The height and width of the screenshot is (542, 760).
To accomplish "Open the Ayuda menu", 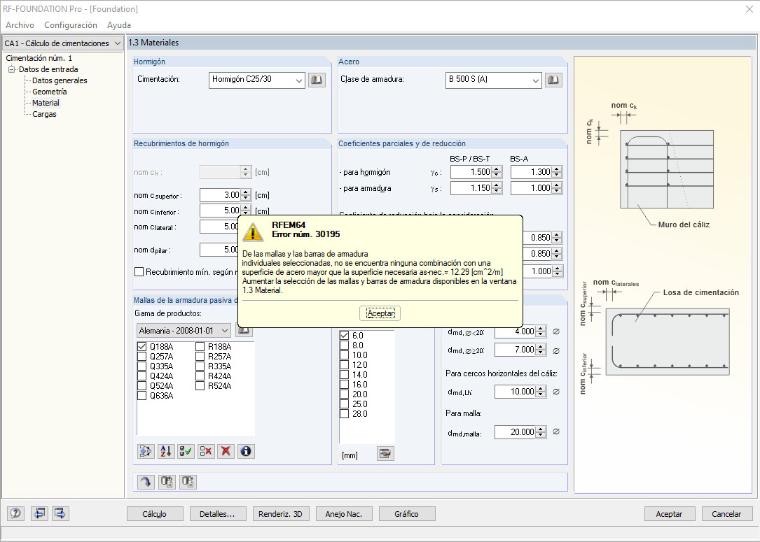I will point(119,25).
